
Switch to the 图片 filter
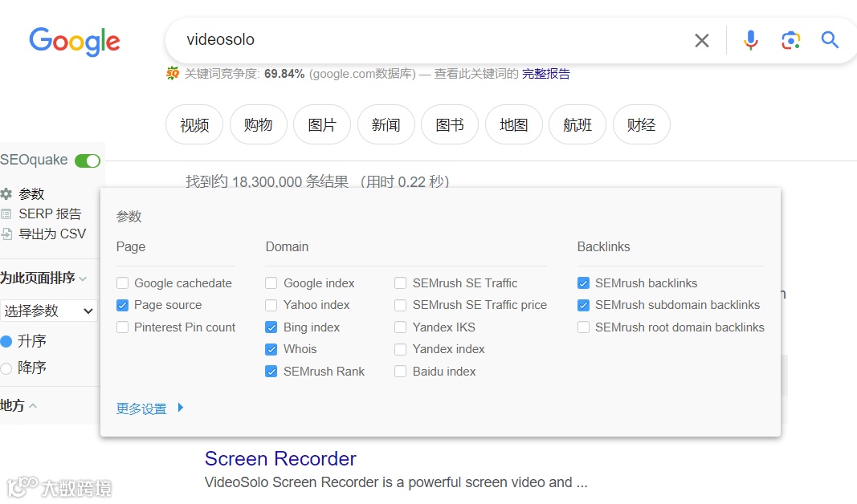pos(322,124)
